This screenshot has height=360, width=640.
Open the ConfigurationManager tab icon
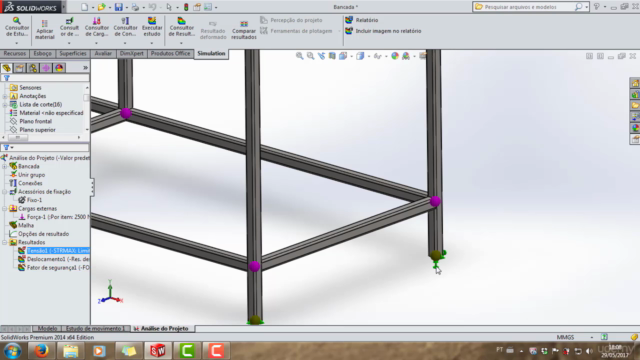click(x=33, y=68)
